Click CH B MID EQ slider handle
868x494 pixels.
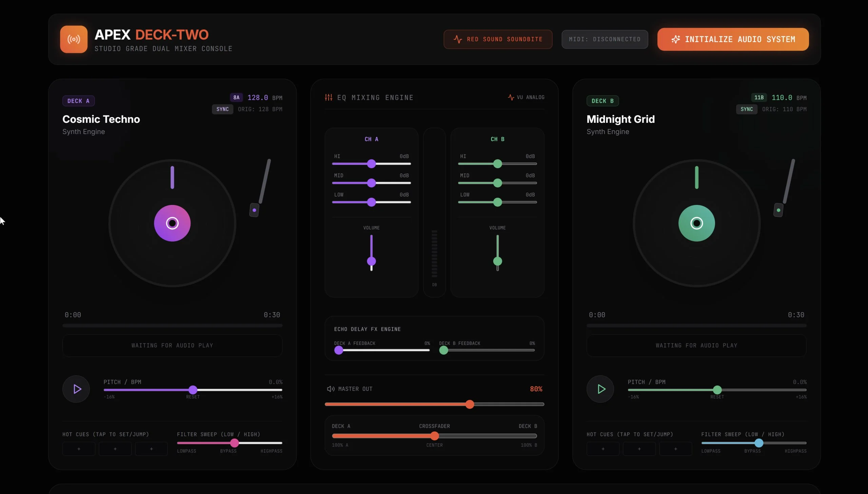pos(497,183)
